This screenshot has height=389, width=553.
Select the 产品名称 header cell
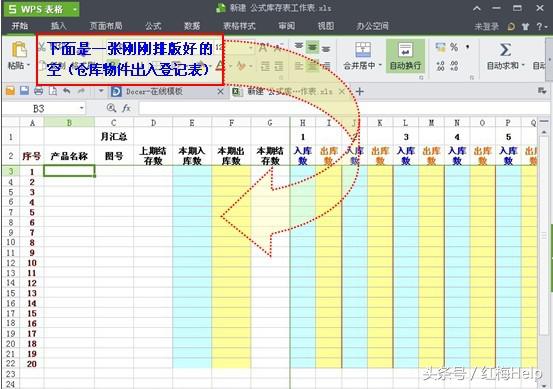pos(69,156)
